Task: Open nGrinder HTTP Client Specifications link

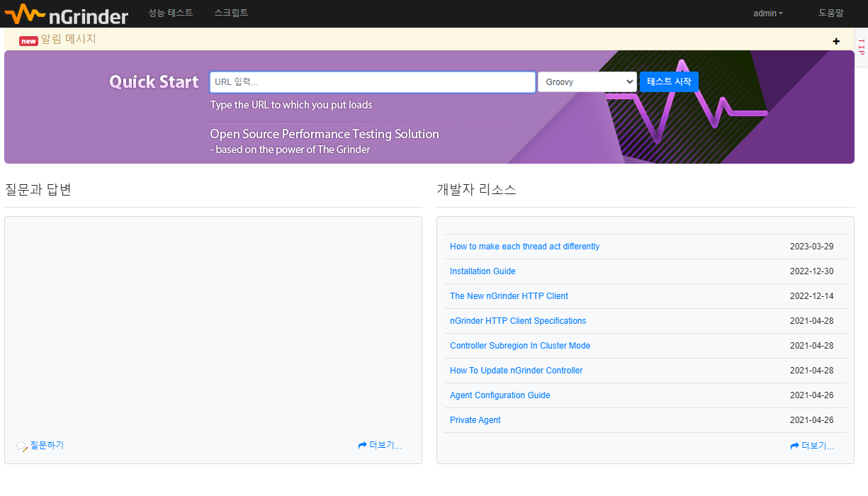Action: (518, 321)
